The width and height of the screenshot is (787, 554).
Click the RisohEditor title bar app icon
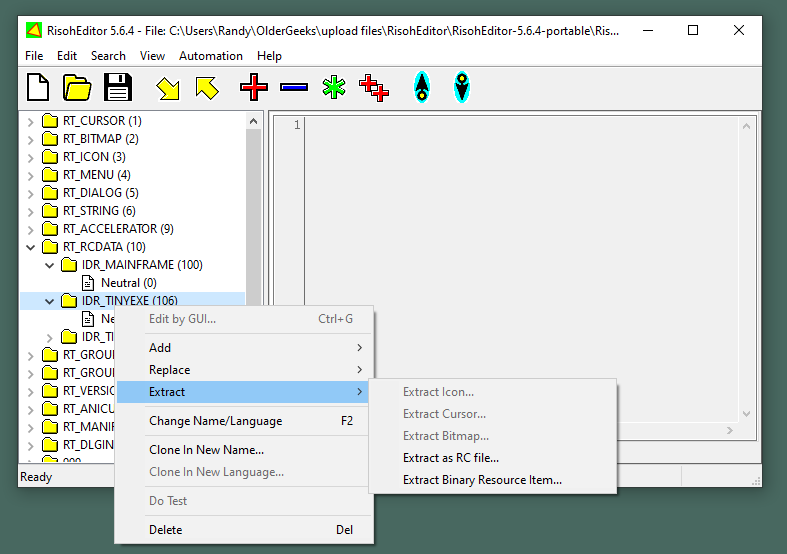point(34,31)
